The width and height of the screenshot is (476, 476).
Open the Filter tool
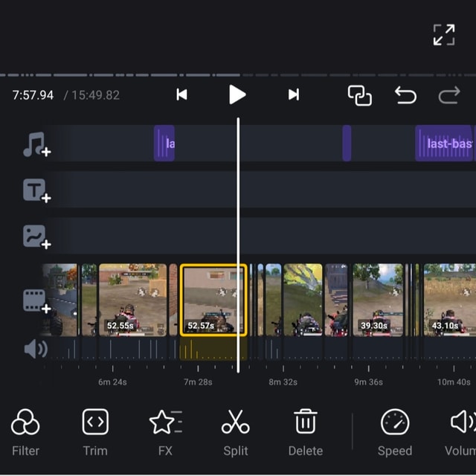(25, 433)
